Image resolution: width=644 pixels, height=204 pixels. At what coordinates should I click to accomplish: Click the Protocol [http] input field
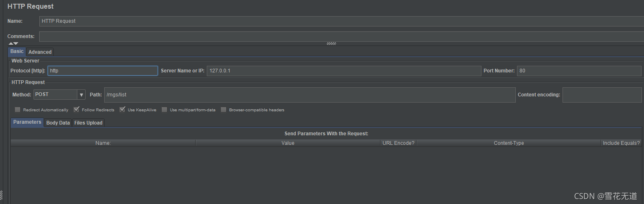103,71
